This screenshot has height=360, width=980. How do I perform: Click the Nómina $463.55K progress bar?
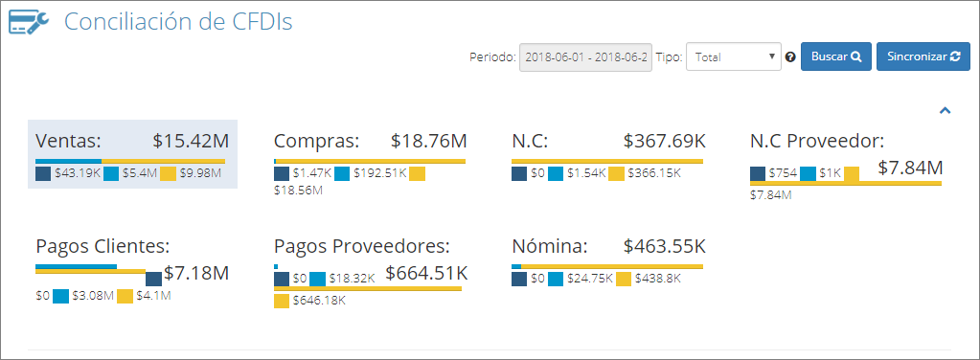click(607, 266)
